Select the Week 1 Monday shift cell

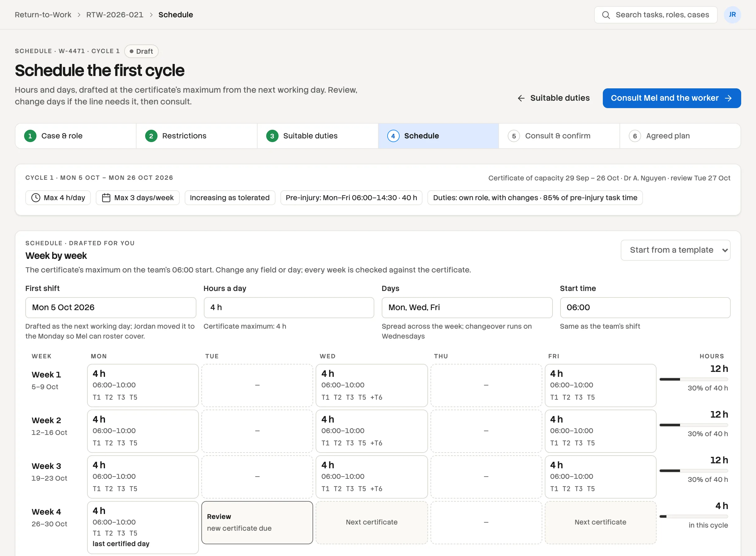143,385
